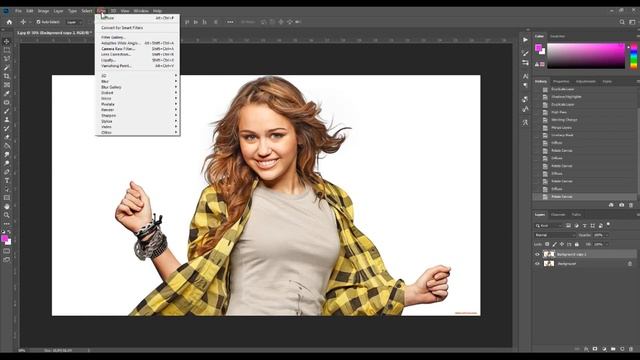
Task: Select the Rectangular Marquee tool
Action: click(x=7, y=50)
